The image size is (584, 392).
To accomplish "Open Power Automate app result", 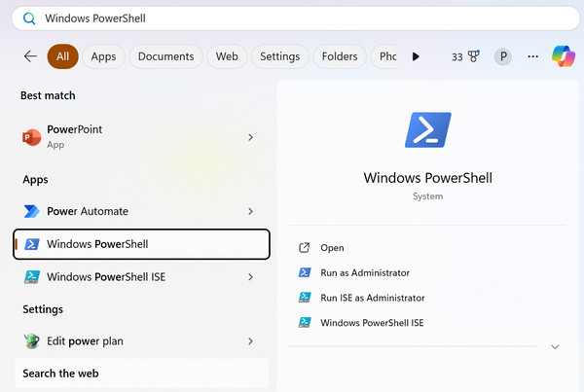I will [x=139, y=211].
